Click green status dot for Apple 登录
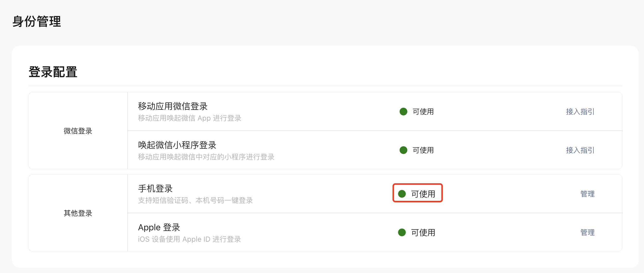The image size is (644, 273). point(402,232)
